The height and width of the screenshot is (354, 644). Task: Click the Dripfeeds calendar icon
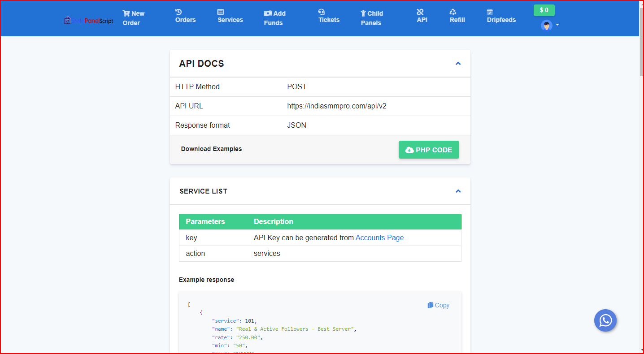490,12
